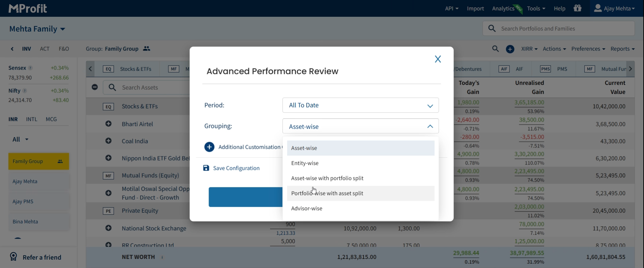The image size is (644, 268).
Task: Select Entity-wise grouping option
Action: click(x=305, y=163)
